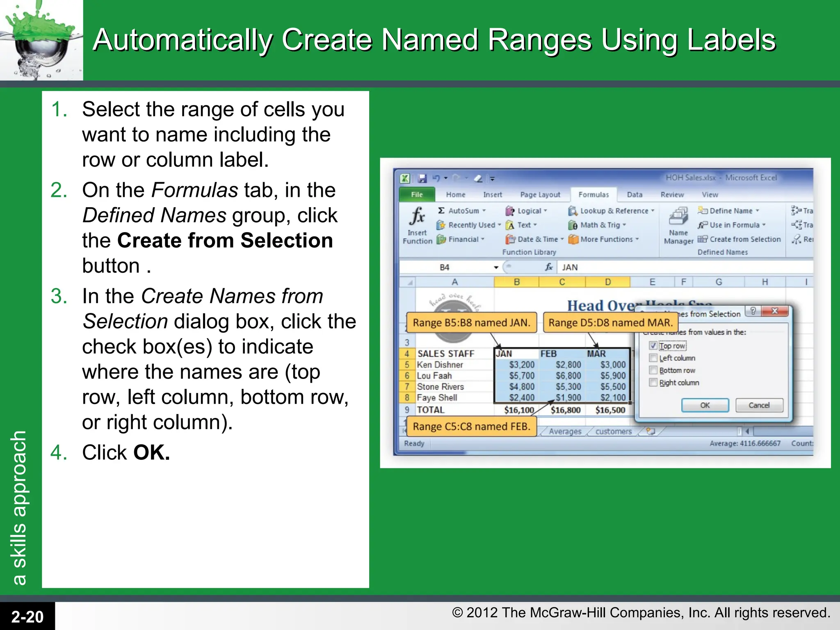The image size is (840, 630).
Task: Click the Excel application icon
Action: tap(405, 178)
